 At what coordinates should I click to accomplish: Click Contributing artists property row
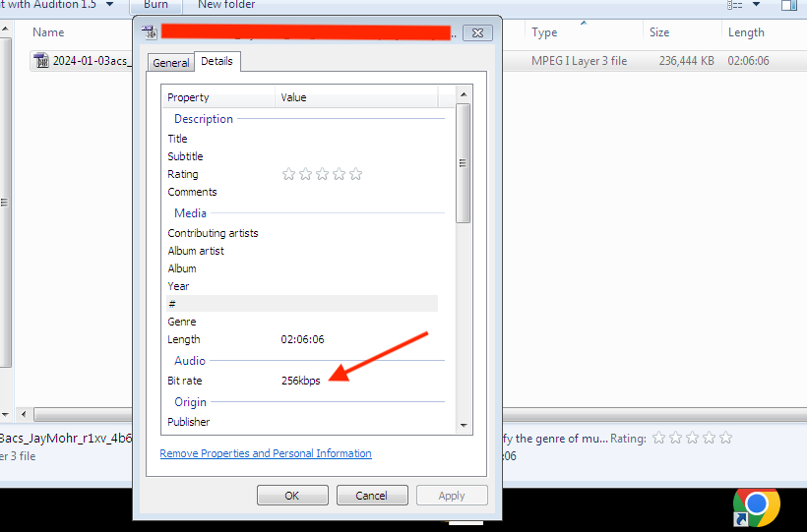click(x=302, y=233)
